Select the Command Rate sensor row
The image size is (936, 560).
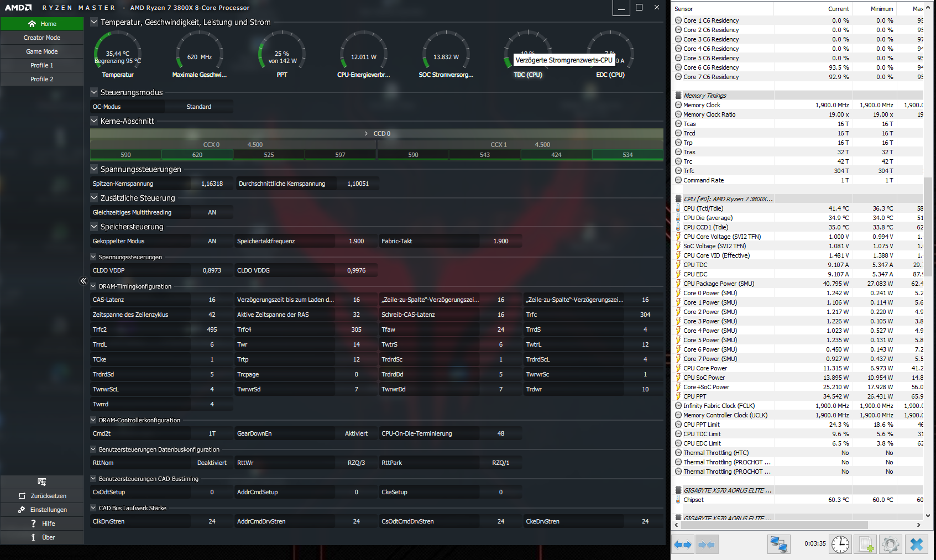pyautogui.click(x=798, y=180)
